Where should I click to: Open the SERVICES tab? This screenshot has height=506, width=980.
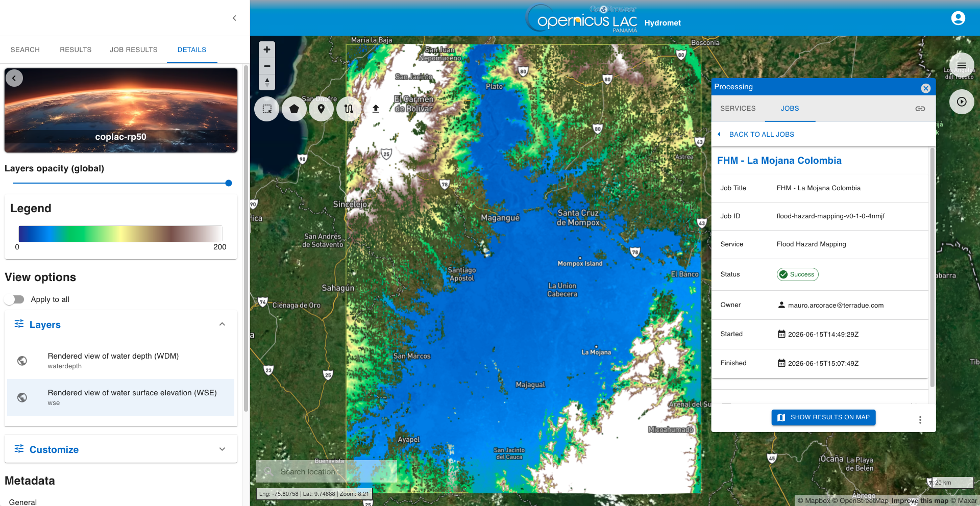738,108
